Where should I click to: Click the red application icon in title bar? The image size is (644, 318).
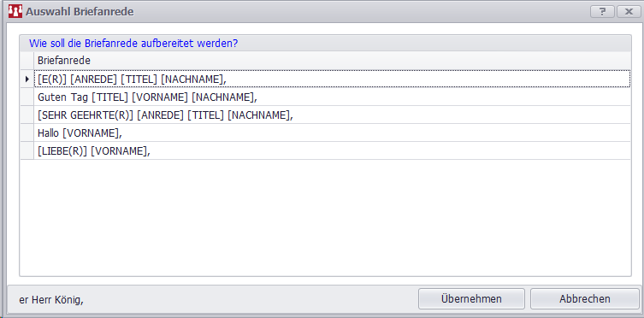click(15, 11)
